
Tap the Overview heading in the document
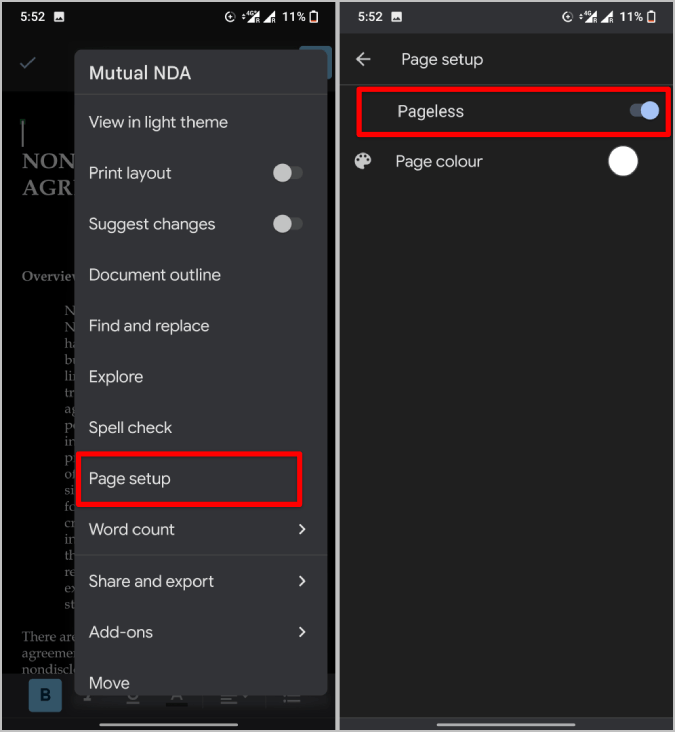pyautogui.click(x=48, y=276)
